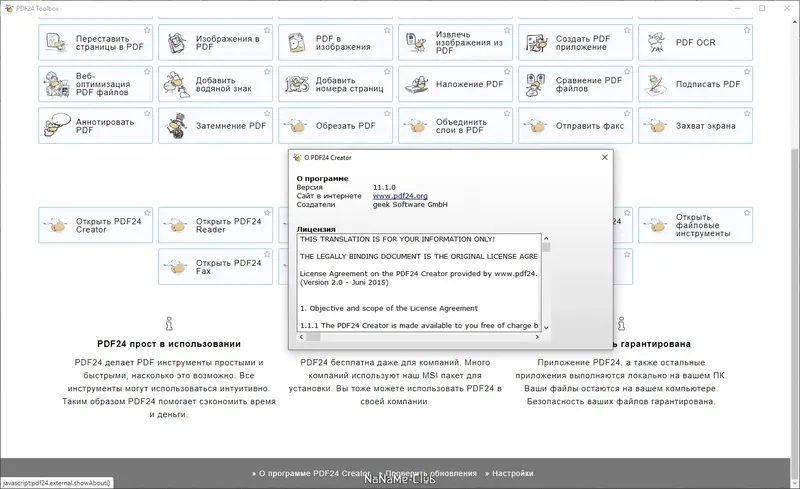Open the PDF OCR tool tile
Image resolution: width=800 pixels, height=489 pixels.
tap(695, 42)
